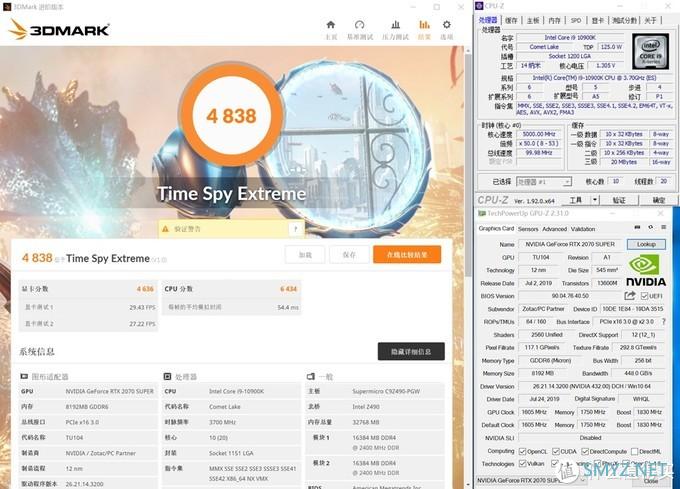
Task: Click the GPU name field in GPU-Z
Action: click(x=570, y=244)
